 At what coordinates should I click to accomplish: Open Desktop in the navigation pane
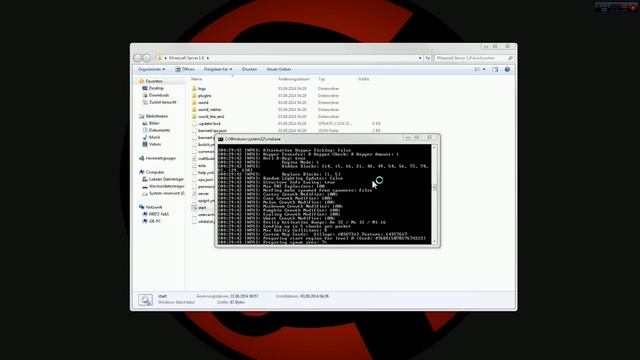[153, 88]
